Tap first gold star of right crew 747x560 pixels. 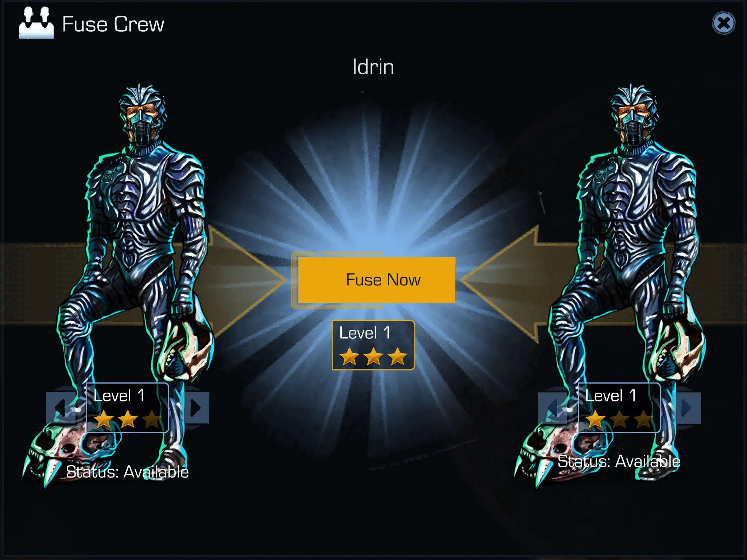point(596,419)
